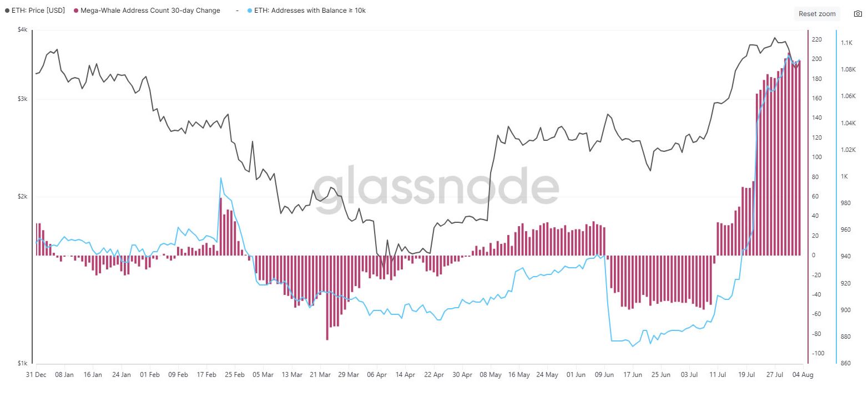Viewport: 868px width, 413px height.
Task: Click the 1.1K label on the blue axis
Action: tap(846, 43)
